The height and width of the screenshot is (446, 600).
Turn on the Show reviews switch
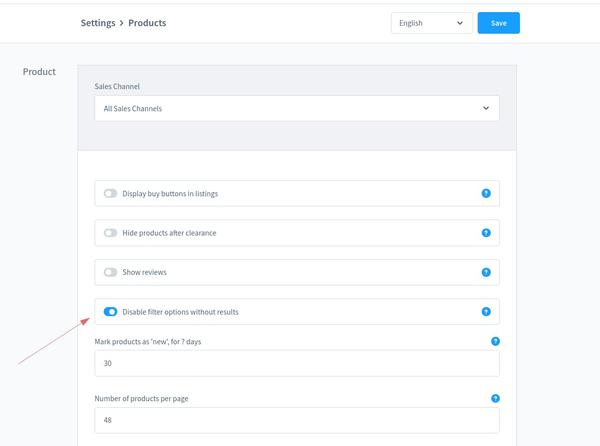(x=110, y=272)
